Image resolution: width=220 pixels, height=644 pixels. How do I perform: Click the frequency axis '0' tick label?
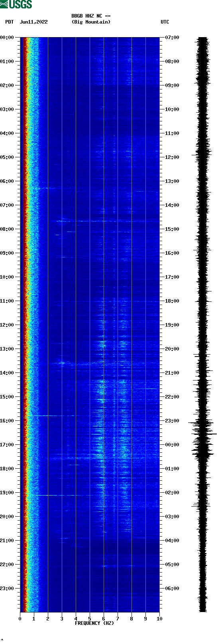click(x=20, y=619)
